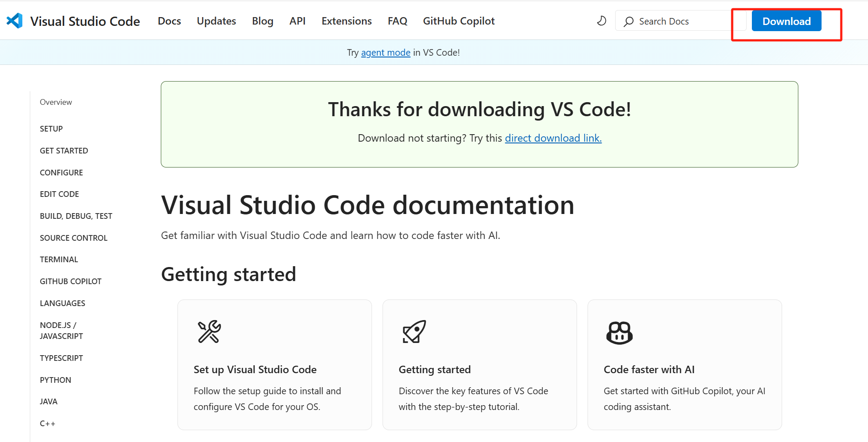Expand BUILD, DEBUG, TEST sidebar section
868x442 pixels.
coord(76,216)
